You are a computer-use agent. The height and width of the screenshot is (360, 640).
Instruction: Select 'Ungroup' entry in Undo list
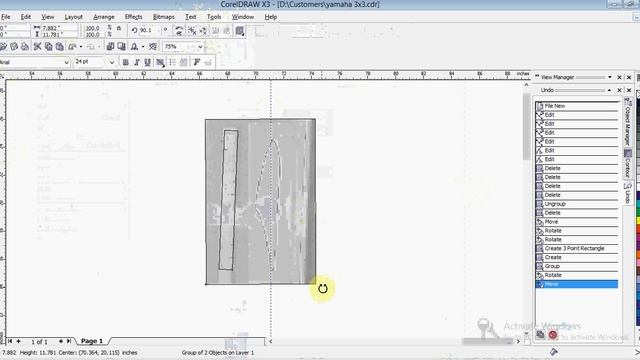(x=577, y=204)
